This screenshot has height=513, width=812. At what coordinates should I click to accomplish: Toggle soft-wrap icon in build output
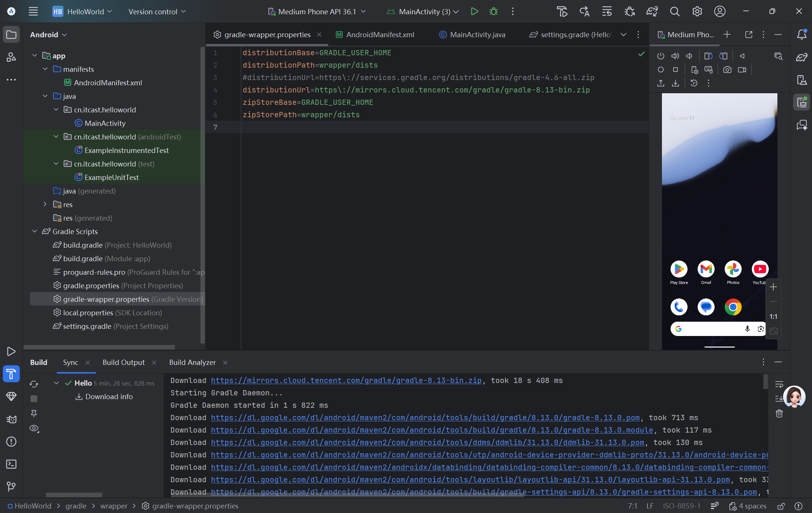click(x=779, y=384)
